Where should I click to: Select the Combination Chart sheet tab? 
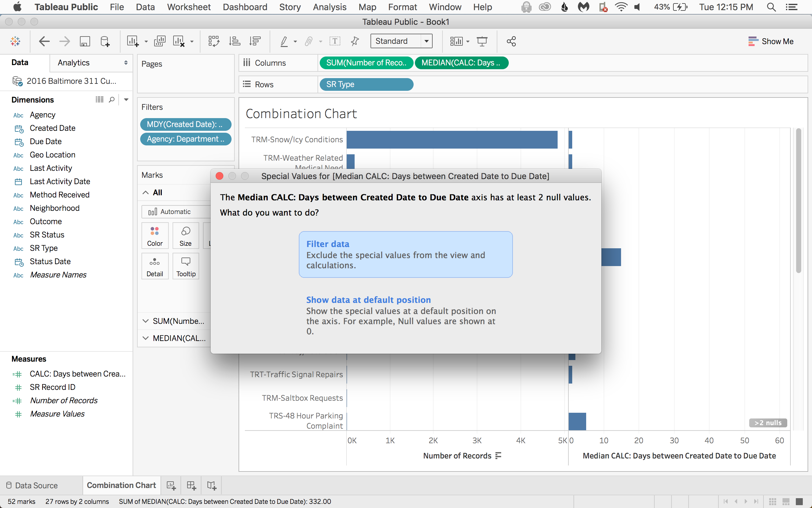click(121, 485)
